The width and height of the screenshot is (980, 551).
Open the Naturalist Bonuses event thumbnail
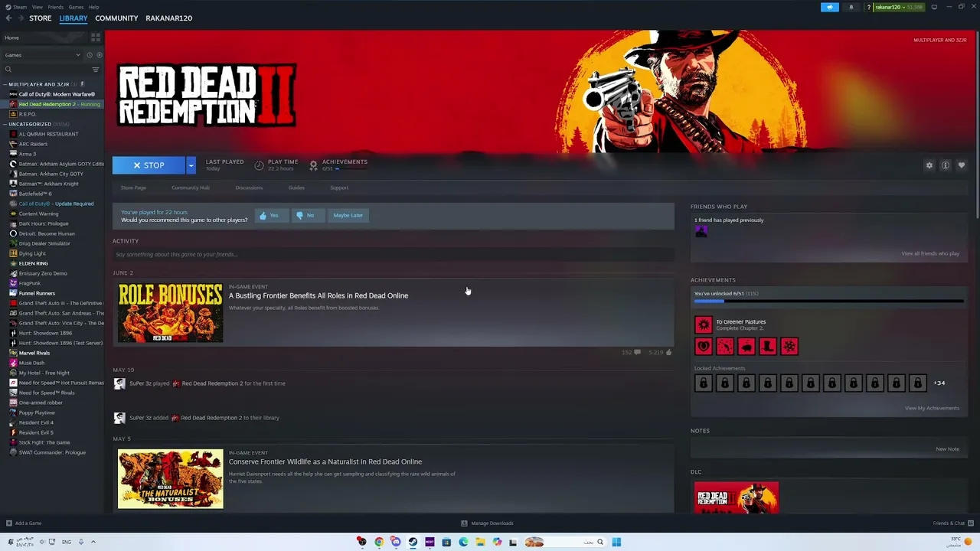(171, 478)
